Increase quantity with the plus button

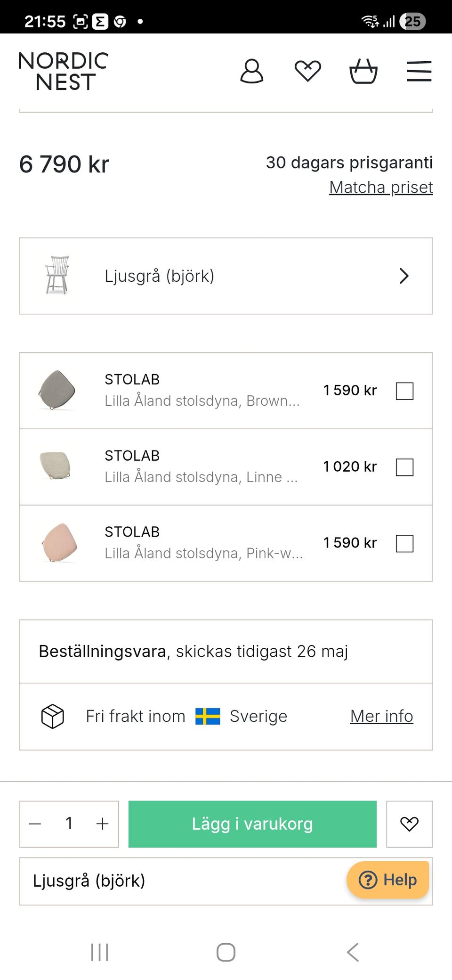(102, 824)
